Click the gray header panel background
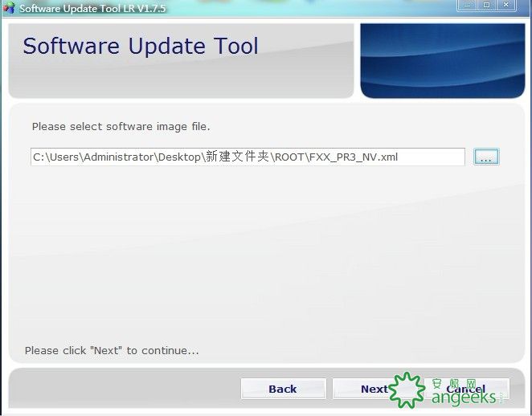Viewport: 532px width, 416px height. tap(181, 78)
